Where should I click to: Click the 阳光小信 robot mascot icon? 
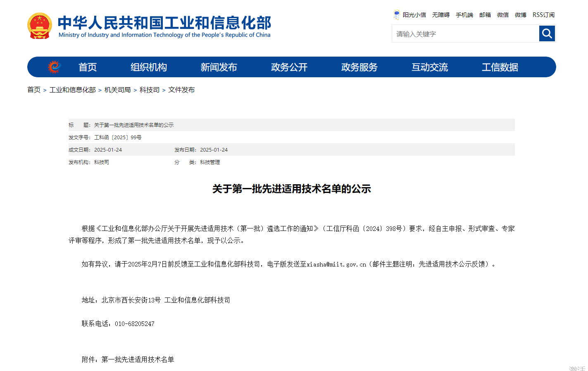coord(397,14)
